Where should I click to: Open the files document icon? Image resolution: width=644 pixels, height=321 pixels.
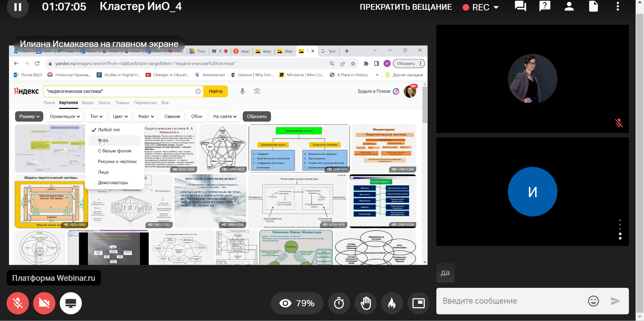593,6
